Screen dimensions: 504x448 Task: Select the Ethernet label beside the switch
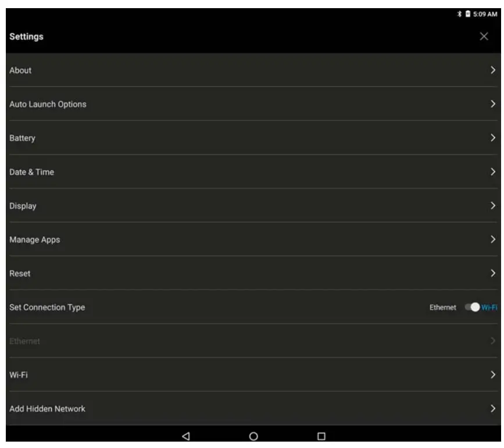click(x=442, y=307)
